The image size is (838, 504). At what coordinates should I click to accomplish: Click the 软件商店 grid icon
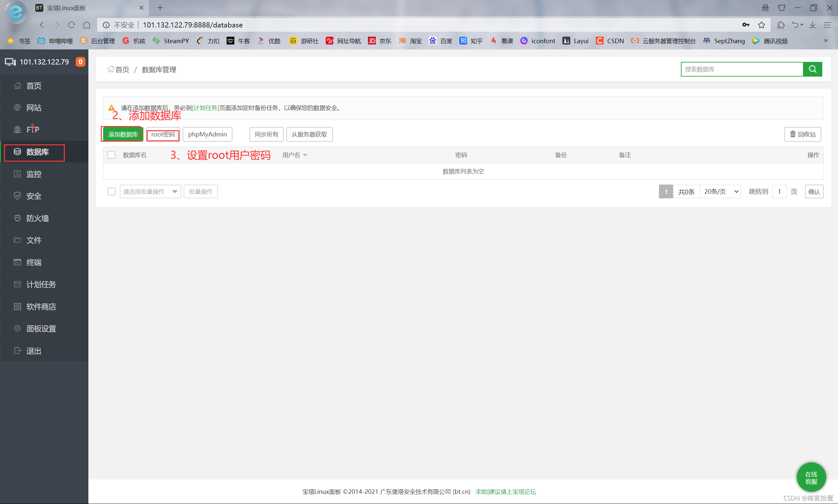coord(17,306)
